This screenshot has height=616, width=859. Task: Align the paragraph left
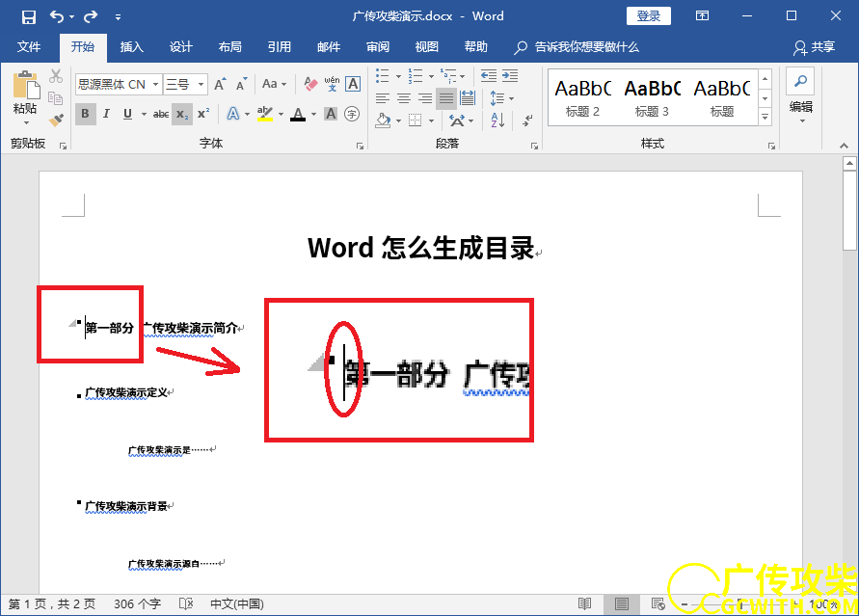pyautogui.click(x=383, y=98)
